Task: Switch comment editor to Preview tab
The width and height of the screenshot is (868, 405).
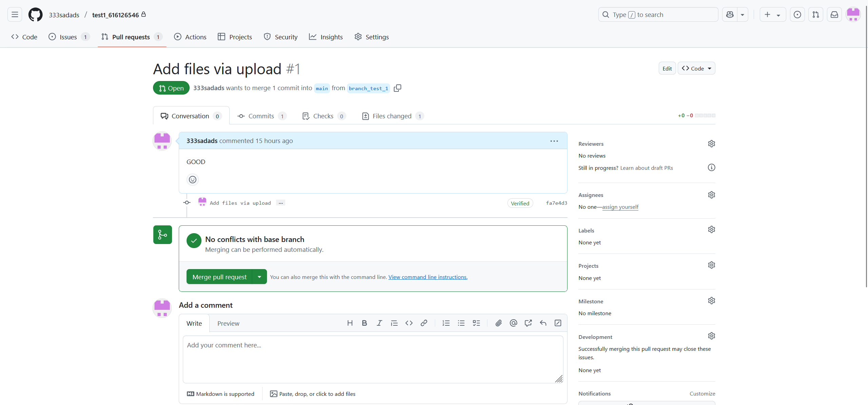Action: (228, 323)
